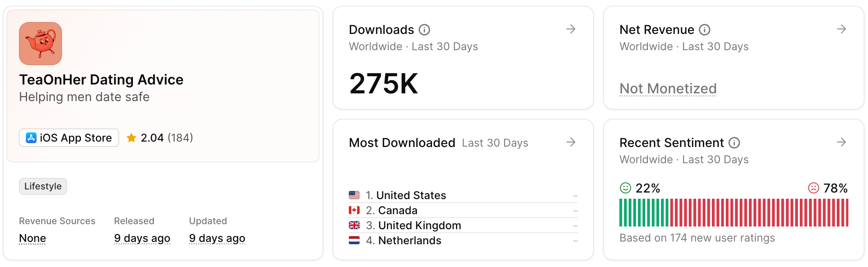The image size is (868, 267).
Task: Click the red negative sentiment bar
Action: tap(759, 213)
